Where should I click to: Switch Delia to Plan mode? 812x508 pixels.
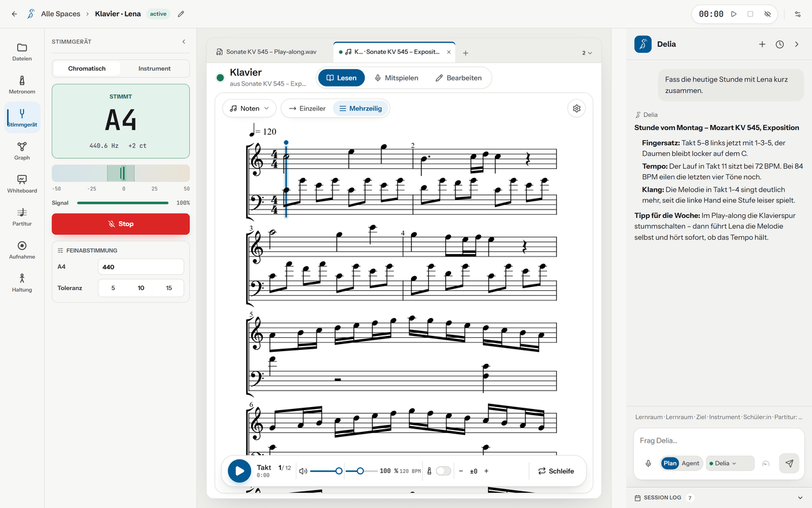coord(670,464)
